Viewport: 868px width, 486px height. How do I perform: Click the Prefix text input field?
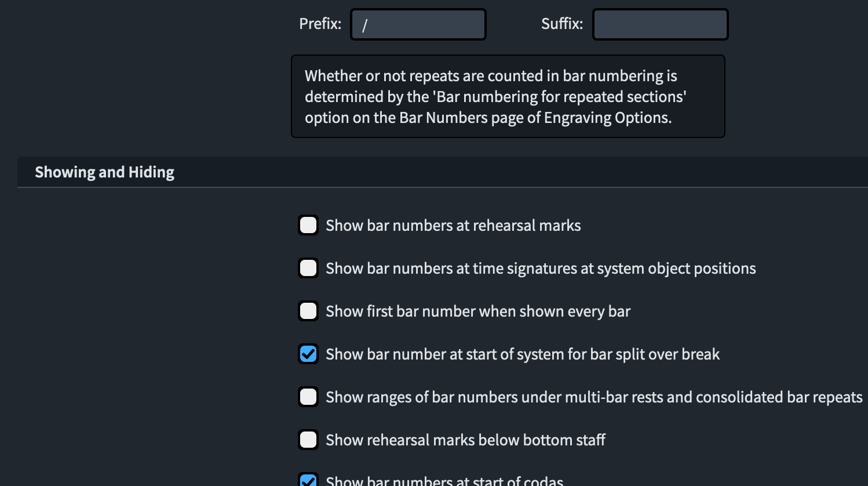point(418,24)
